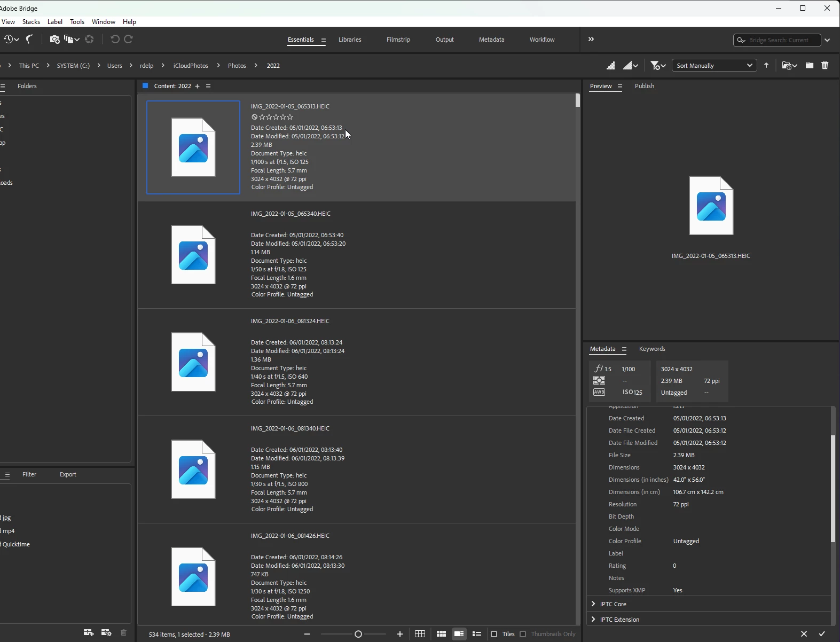Open Content panel menu icon

208,86
